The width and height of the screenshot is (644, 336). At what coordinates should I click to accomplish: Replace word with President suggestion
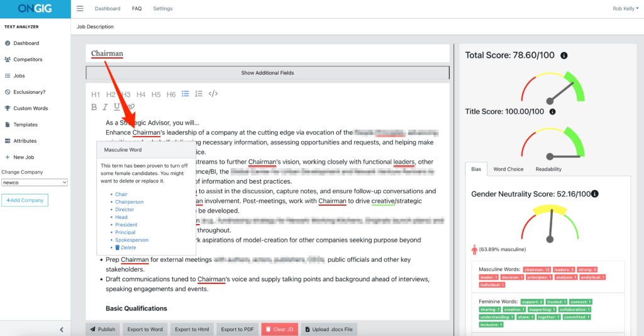[126, 225]
